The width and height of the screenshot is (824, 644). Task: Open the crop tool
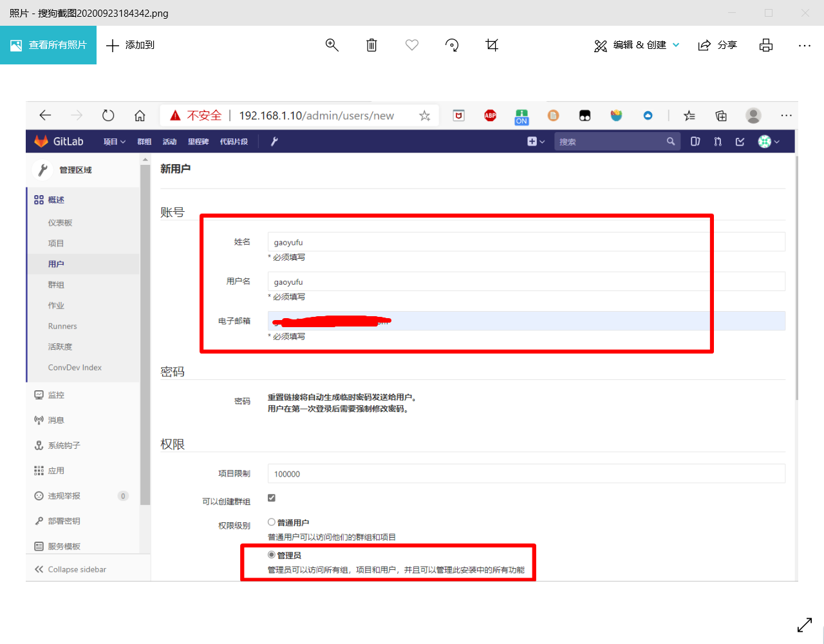click(492, 45)
